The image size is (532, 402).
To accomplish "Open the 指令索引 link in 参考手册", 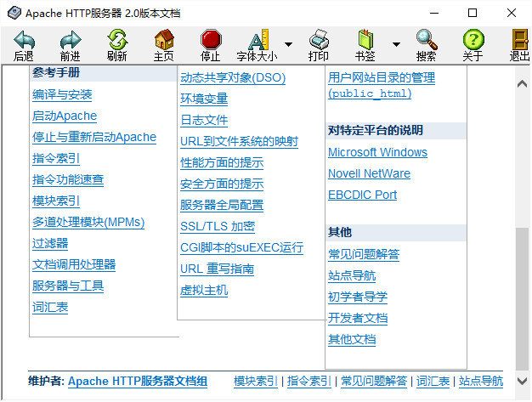I will coord(56,158).
